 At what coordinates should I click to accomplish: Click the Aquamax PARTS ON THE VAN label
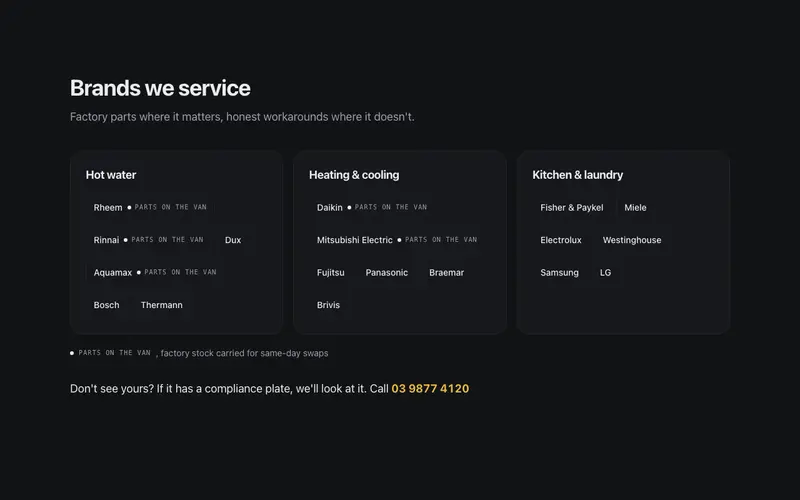pyautogui.click(x=180, y=272)
